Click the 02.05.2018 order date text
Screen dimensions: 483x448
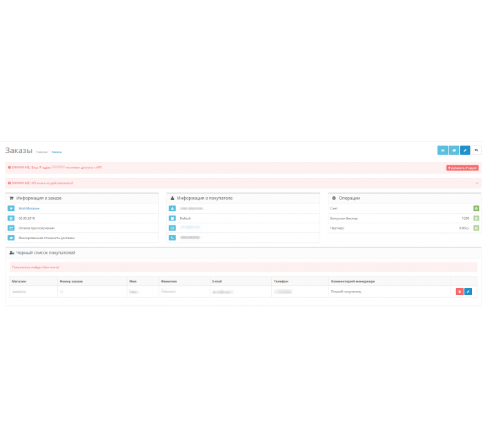27,218
